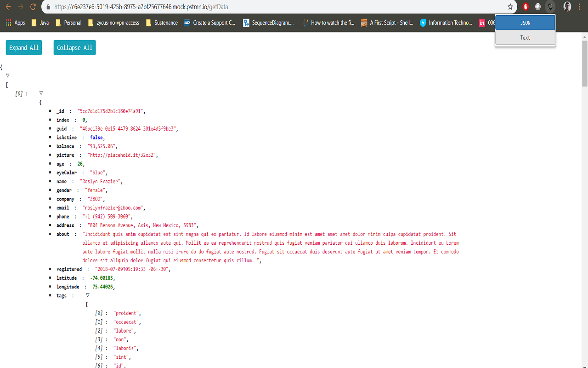
Task: Open the bookmark with pink 'in' icon
Action: coord(486,23)
